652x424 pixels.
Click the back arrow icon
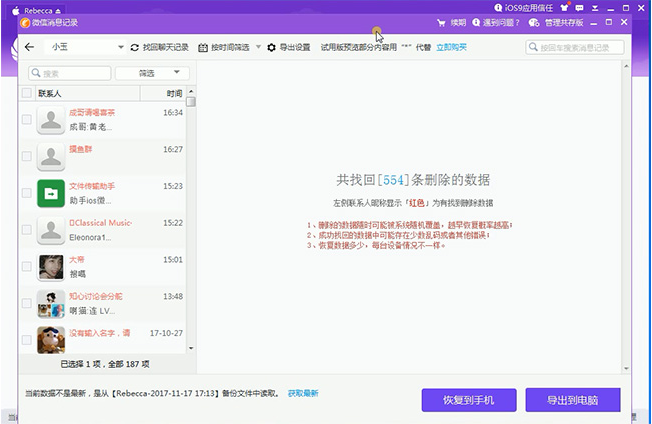pos(29,47)
